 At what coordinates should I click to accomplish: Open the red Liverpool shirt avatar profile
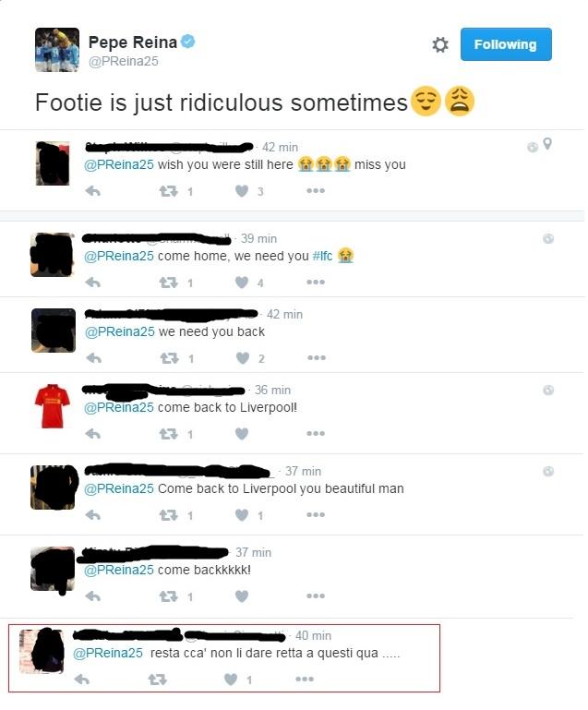(53, 406)
